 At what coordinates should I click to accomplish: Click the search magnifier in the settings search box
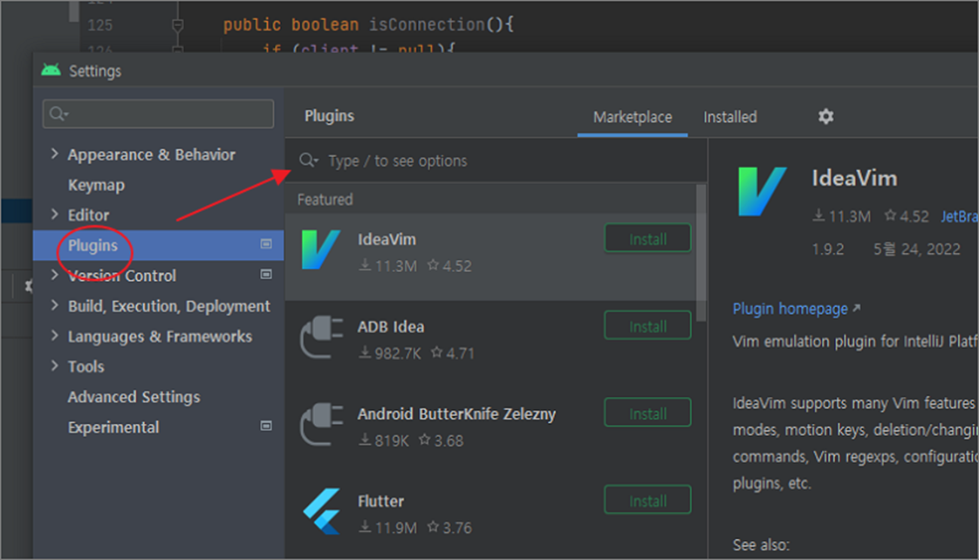[58, 113]
